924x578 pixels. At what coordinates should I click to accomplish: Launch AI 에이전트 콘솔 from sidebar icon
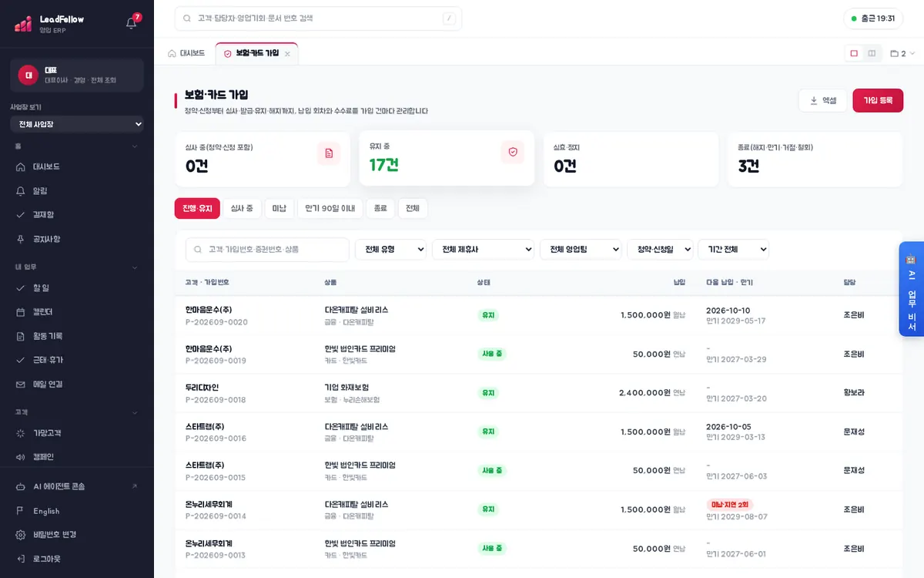point(21,486)
